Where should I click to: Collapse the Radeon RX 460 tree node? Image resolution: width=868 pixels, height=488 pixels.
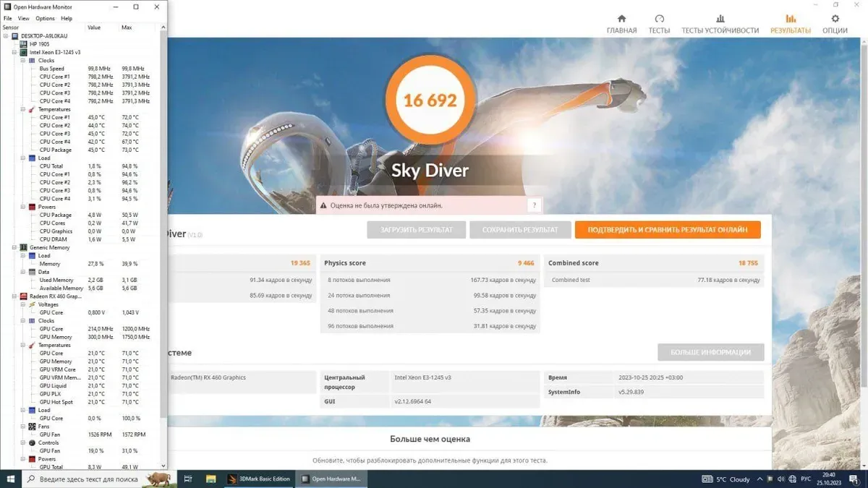pyautogui.click(x=14, y=296)
